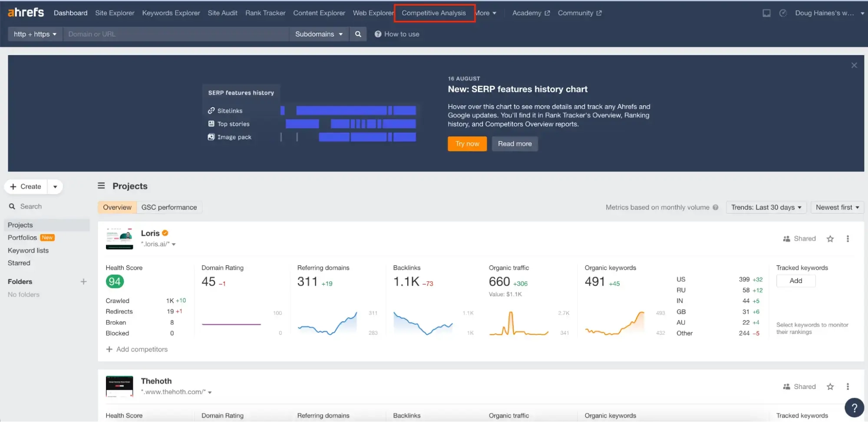Open the Loris project three-dot menu
The height and width of the screenshot is (422, 868).
[x=847, y=239]
